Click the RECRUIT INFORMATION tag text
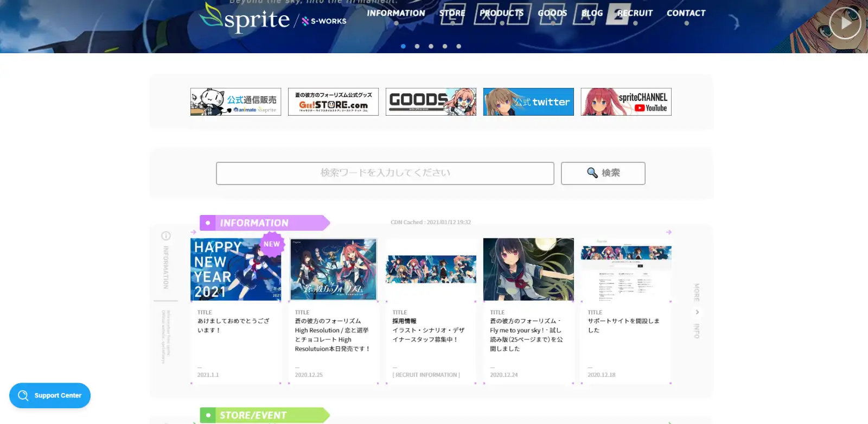The width and height of the screenshot is (868, 424). [x=426, y=375]
